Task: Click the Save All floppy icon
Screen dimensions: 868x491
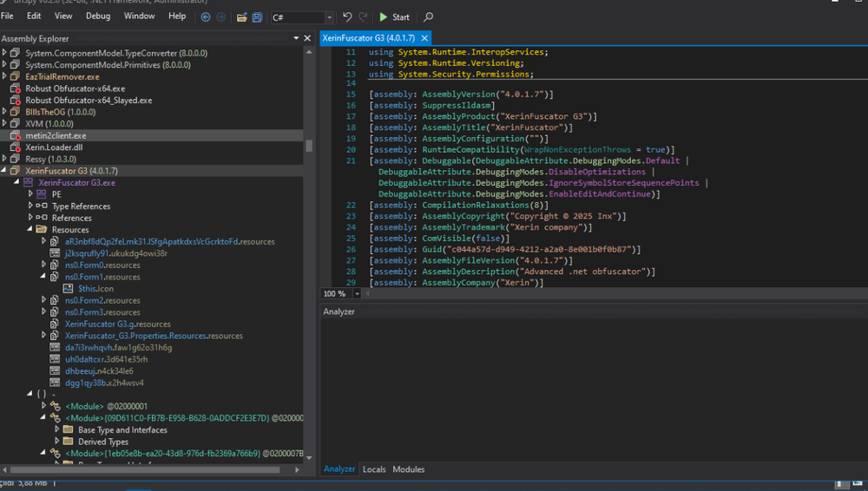Action: tap(257, 17)
